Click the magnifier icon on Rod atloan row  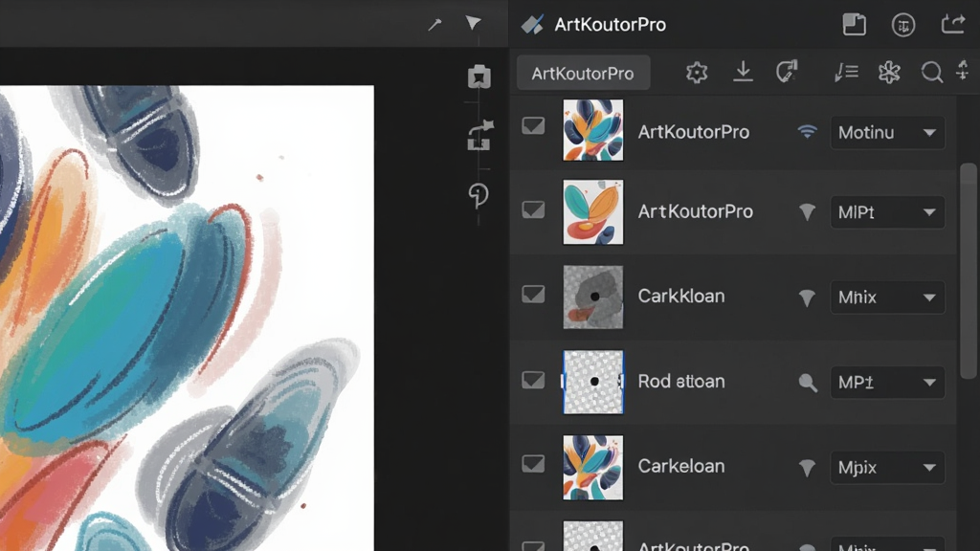click(x=808, y=383)
